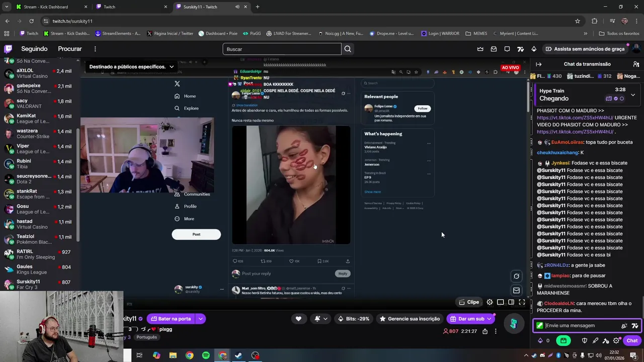Share the stream via share icon
The image size is (644, 362).
[x=485, y=331]
